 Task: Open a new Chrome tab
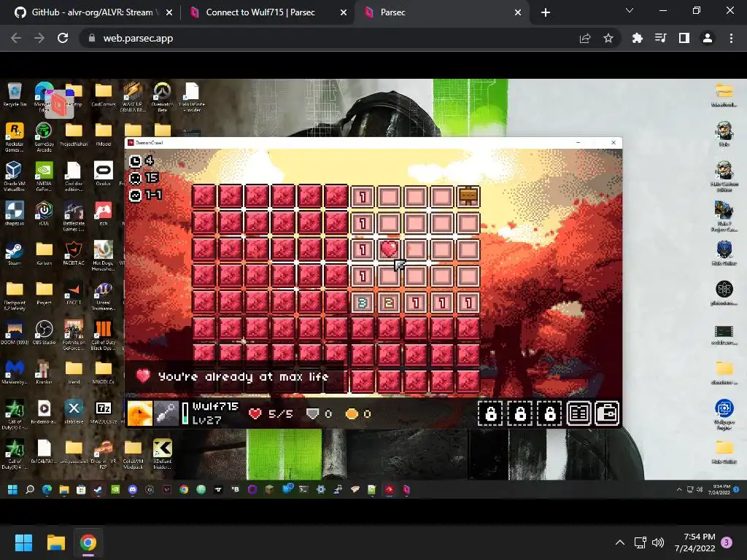[x=546, y=12]
